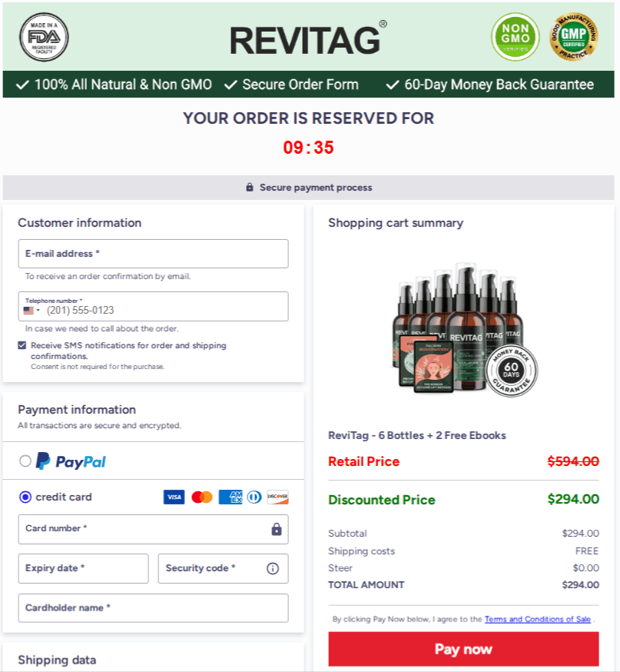
Task: Open the Security code info icon
Action: tap(273, 568)
